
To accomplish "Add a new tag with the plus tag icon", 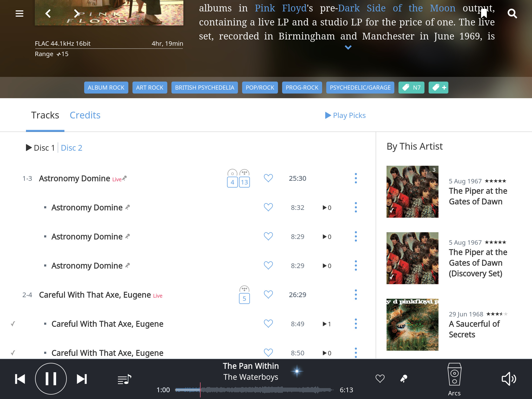I will click(438, 88).
